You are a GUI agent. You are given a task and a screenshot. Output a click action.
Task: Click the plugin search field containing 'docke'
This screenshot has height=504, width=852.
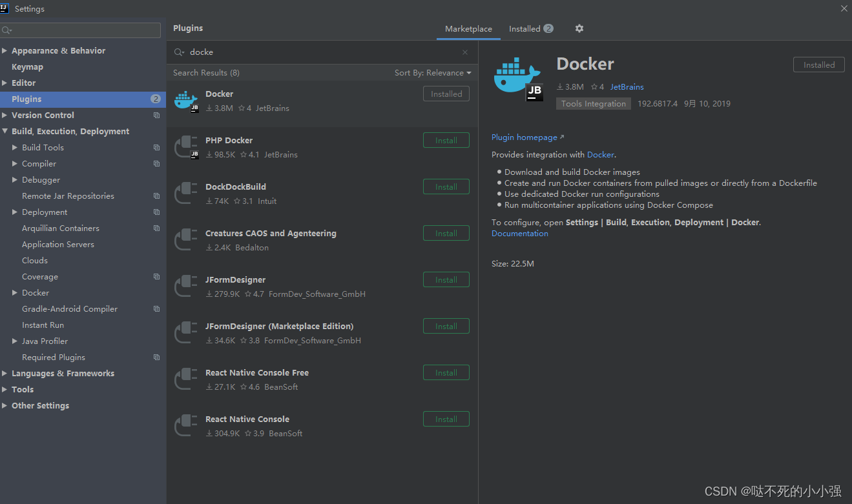pos(322,52)
